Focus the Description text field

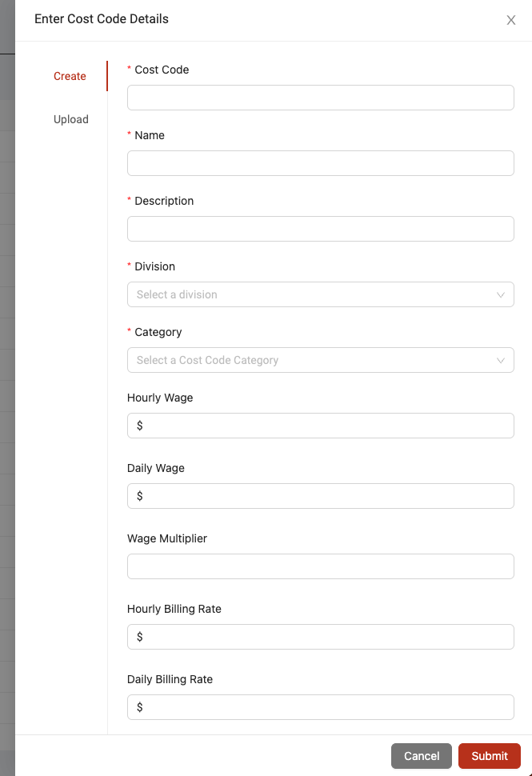point(321,229)
